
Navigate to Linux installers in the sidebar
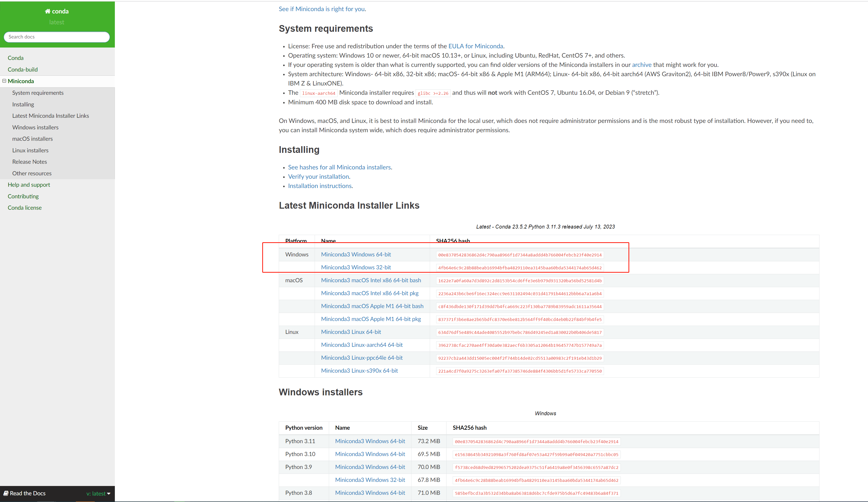point(30,151)
